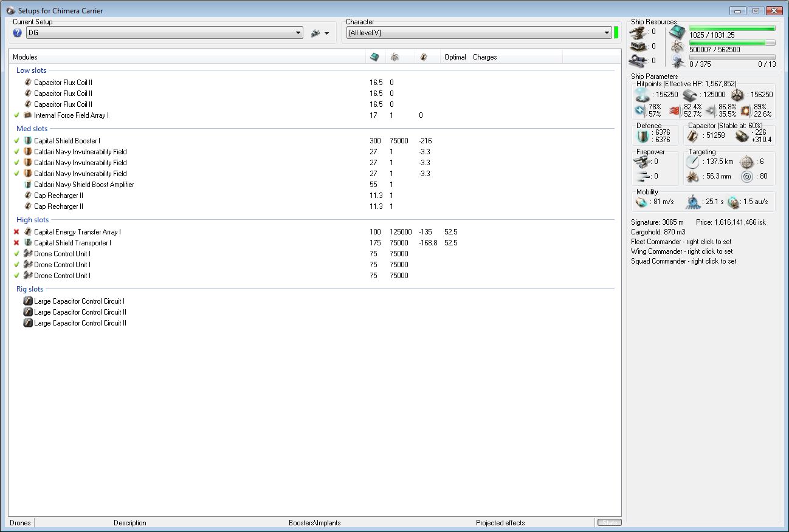Click the velocity icon beside 81 m/s
Viewport: 789px width, 532px height.
pyautogui.click(x=641, y=202)
